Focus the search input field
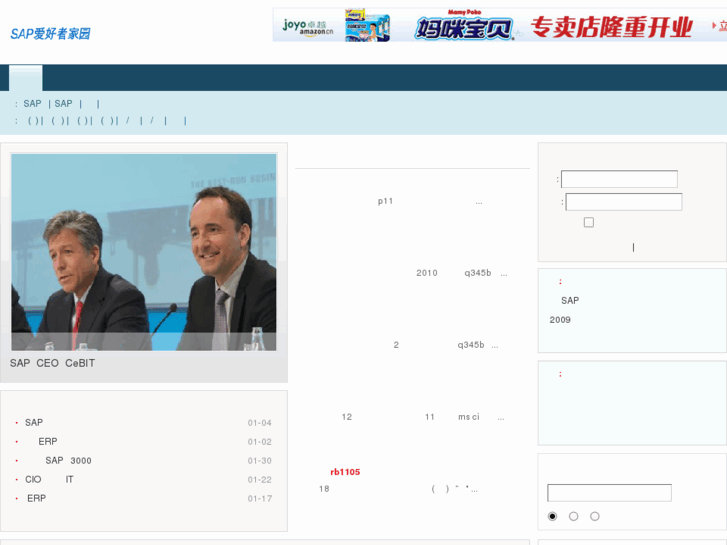727x545 pixels. (609, 493)
